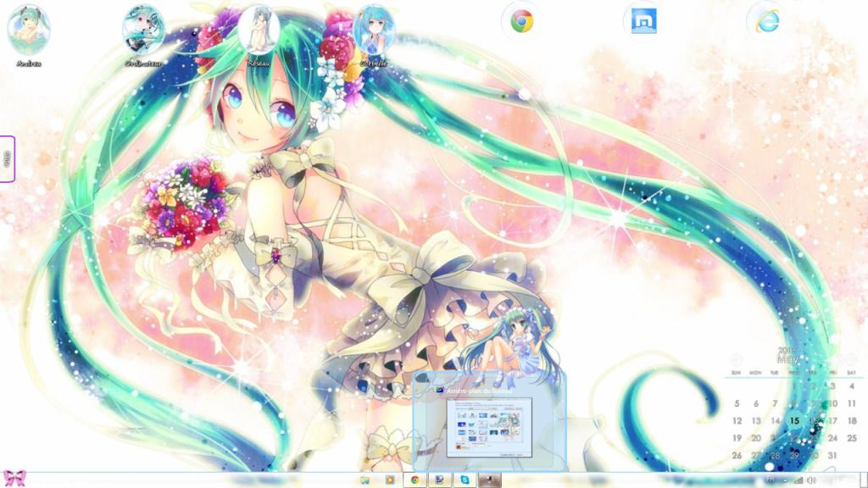Select date 6 on the calendar gadget
The image size is (868, 488).
[x=755, y=403]
